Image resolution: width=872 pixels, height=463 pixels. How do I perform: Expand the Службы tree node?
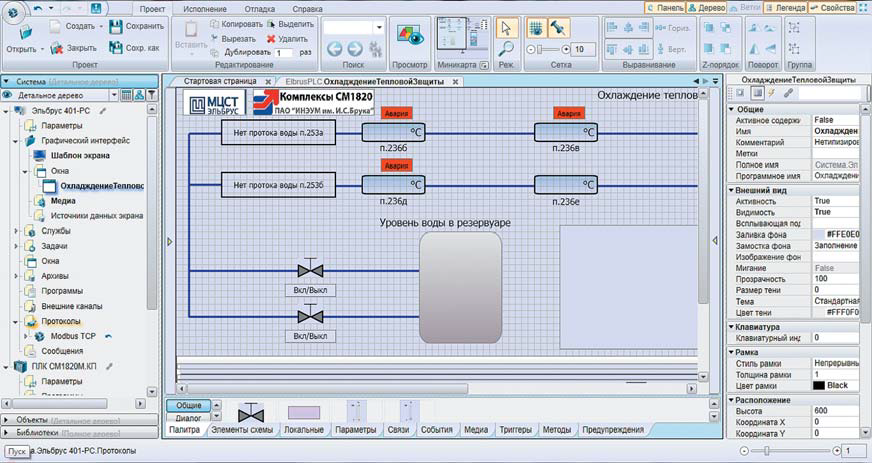16,231
